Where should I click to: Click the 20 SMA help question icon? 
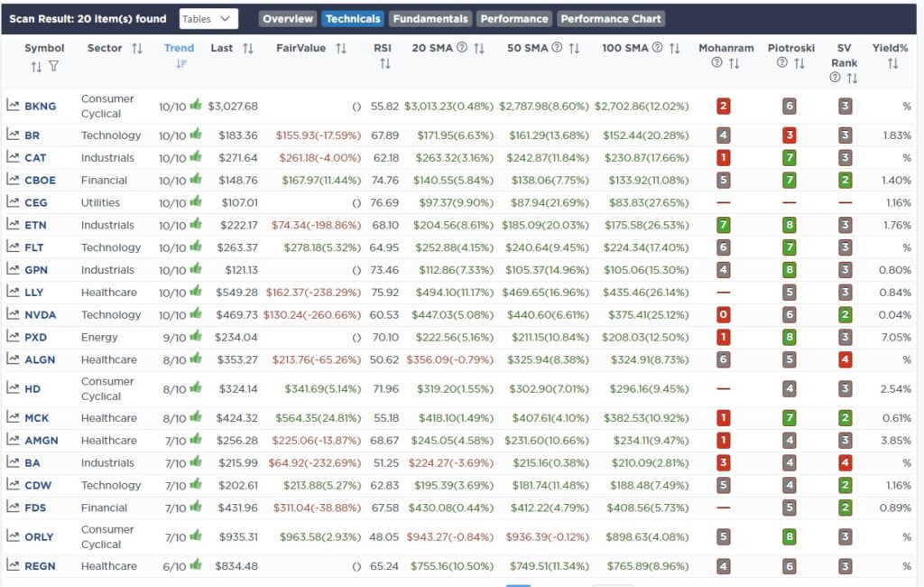coord(462,48)
